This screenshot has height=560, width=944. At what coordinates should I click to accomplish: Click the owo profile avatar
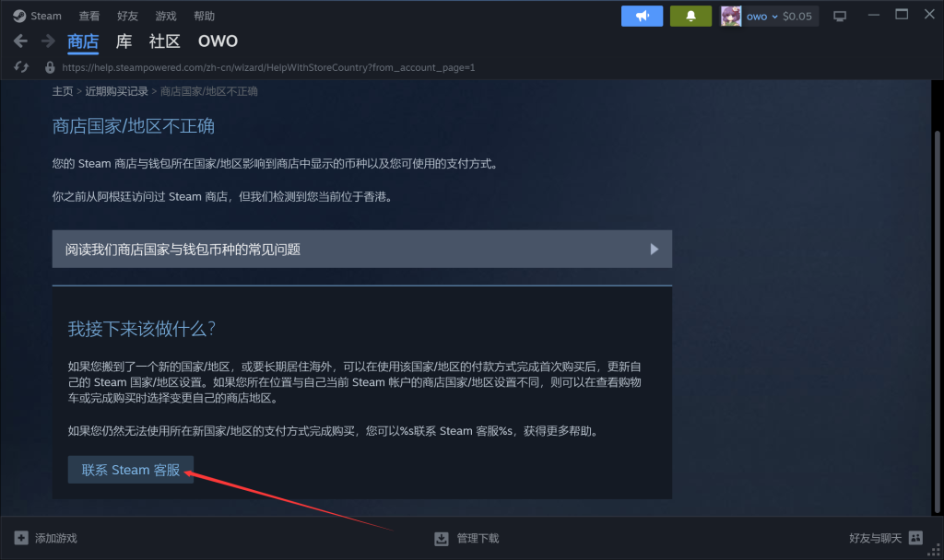coord(731,17)
